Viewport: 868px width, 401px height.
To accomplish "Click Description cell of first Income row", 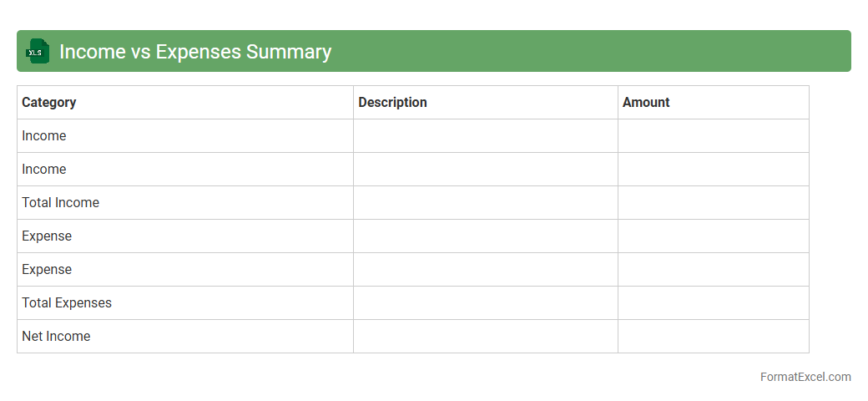I will coord(485,135).
